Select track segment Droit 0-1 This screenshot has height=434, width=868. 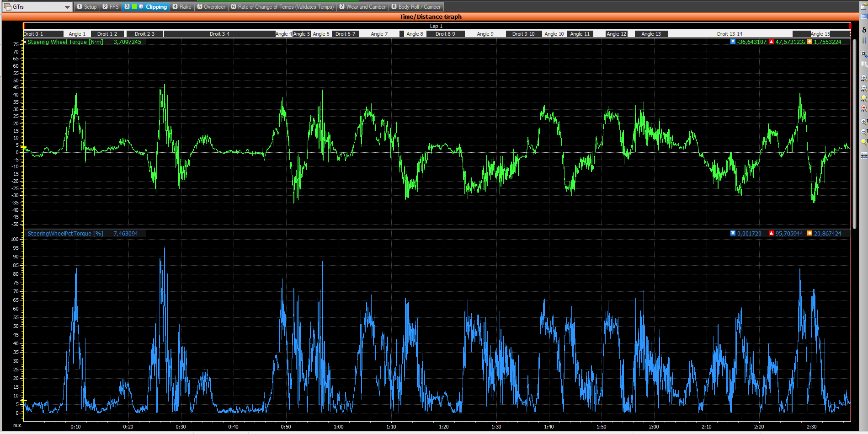point(43,34)
